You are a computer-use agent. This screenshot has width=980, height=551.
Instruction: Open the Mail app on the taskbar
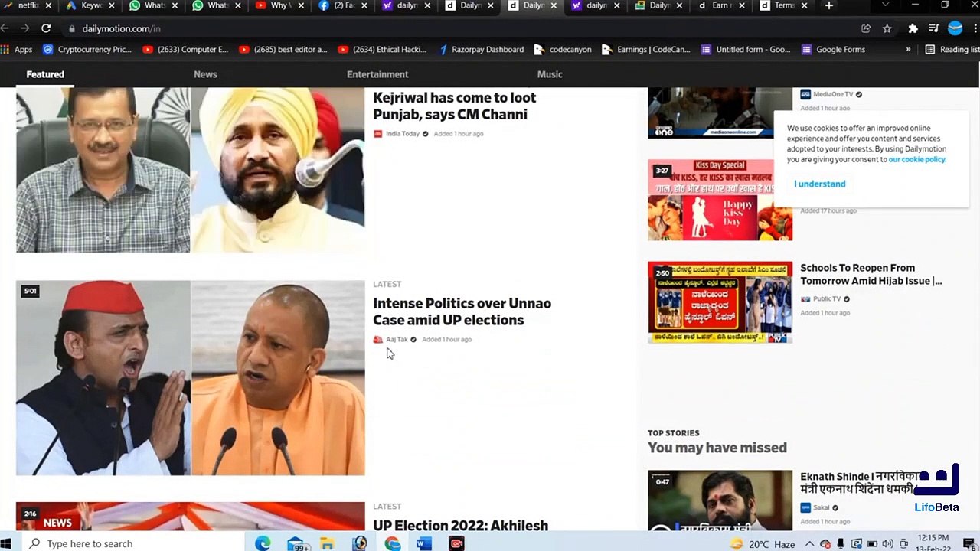click(x=297, y=543)
